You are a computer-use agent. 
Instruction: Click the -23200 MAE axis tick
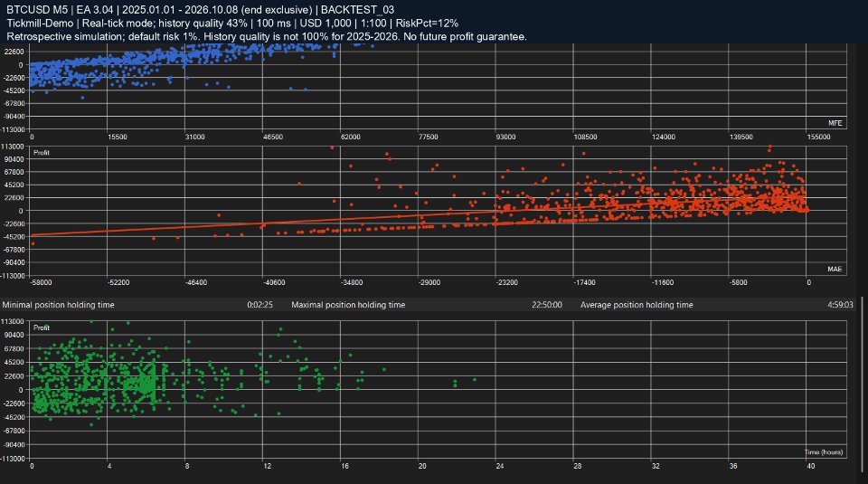pyautogui.click(x=507, y=282)
